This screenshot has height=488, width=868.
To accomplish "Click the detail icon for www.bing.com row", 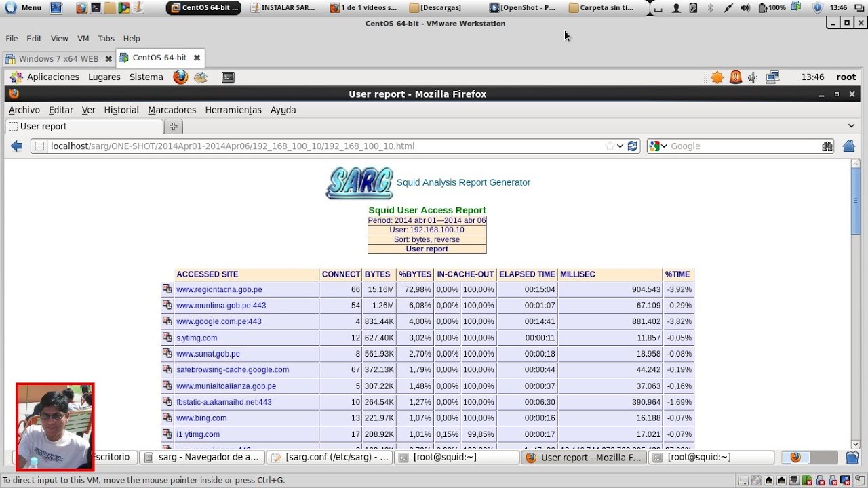I will [x=167, y=418].
